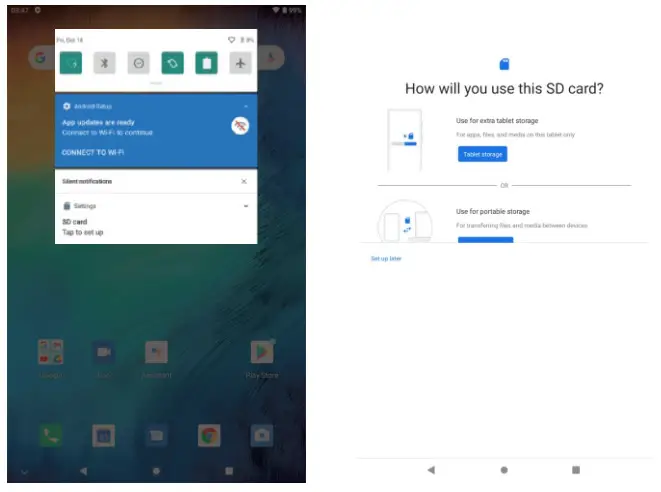661x492 pixels.
Task: Open the Play Store app
Action: click(x=262, y=352)
